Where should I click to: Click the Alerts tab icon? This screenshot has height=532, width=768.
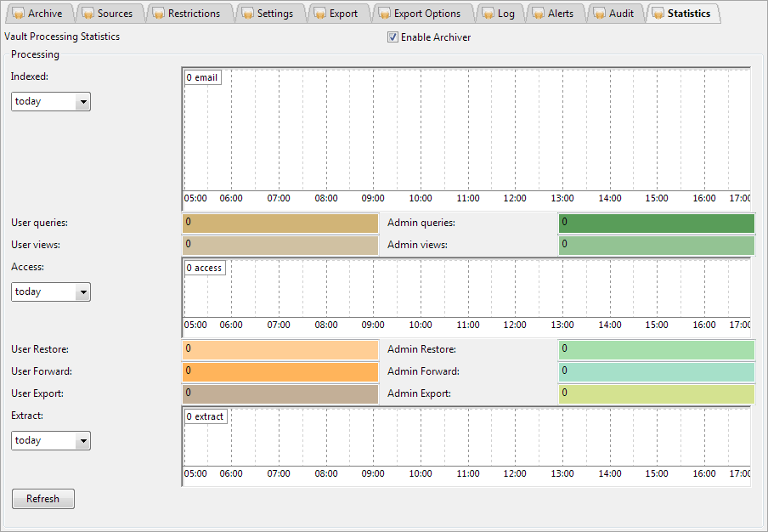point(539,14)
